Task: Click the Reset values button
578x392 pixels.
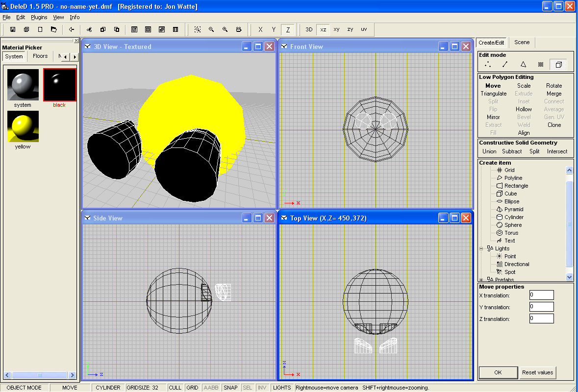Action: (537, 372)
